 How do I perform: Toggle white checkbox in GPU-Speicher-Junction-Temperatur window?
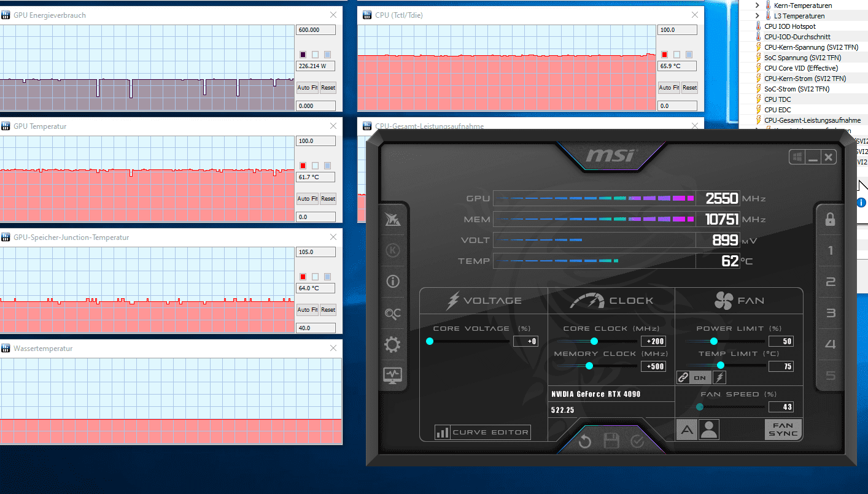(x=315, y=277)
